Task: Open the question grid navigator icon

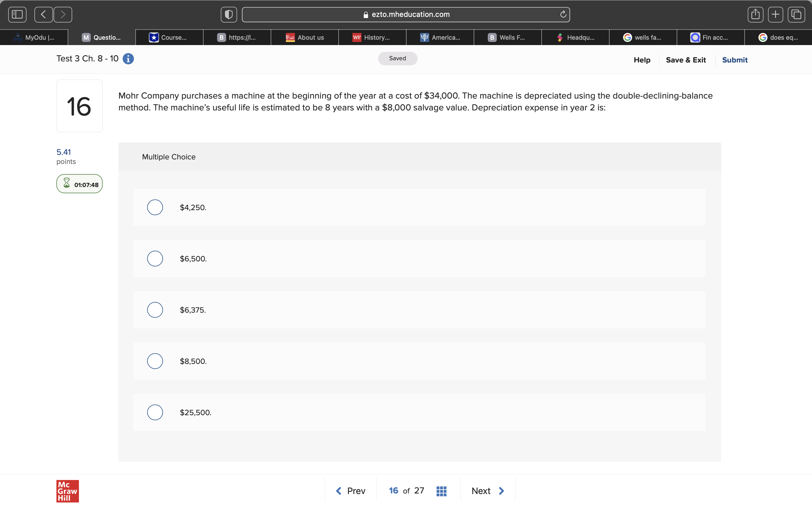Action: coord(441,491)
